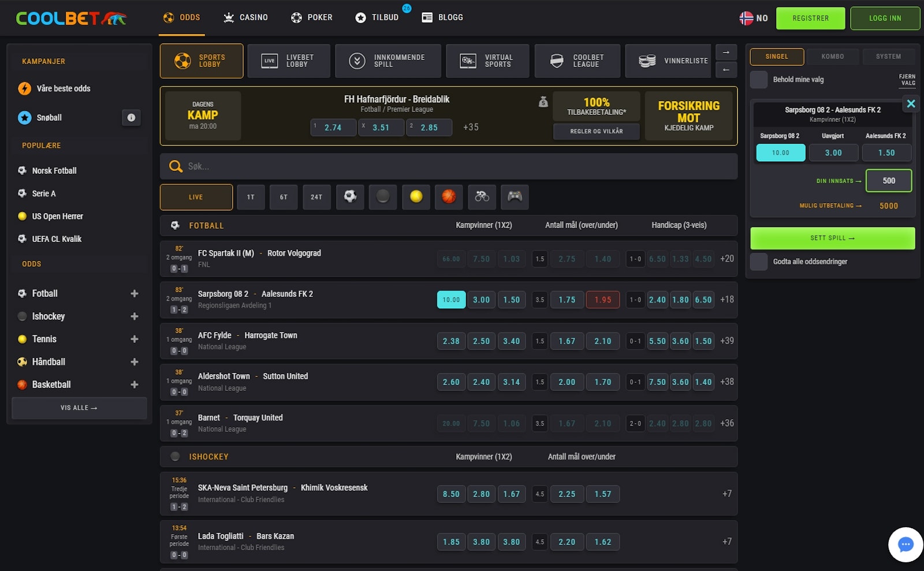This screenshot has height=571, width=924.
Task: Open the live chat support bubble
Action: (x=905, y=544)
